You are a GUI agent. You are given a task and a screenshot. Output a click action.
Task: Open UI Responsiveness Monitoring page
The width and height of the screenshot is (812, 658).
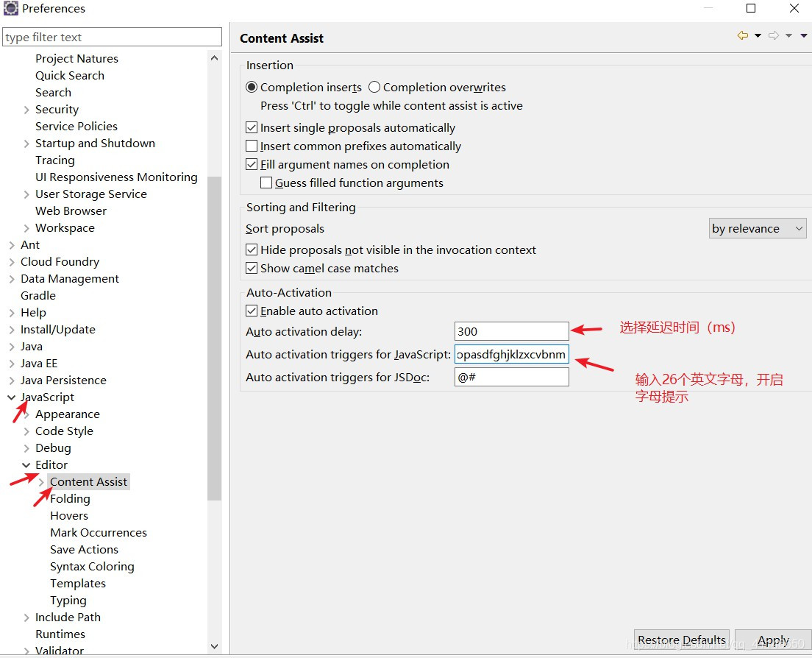coord(116,177)
